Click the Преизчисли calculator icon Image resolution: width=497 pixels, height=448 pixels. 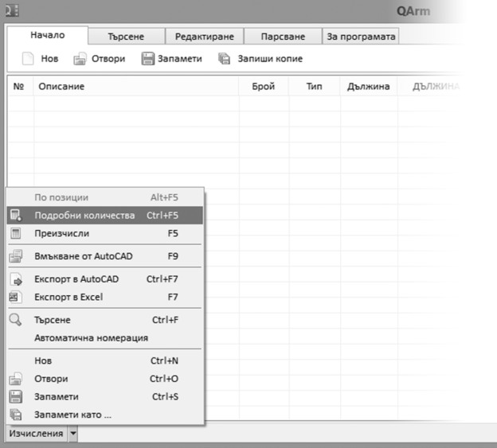pyautogui.click(x=15, y=234)
